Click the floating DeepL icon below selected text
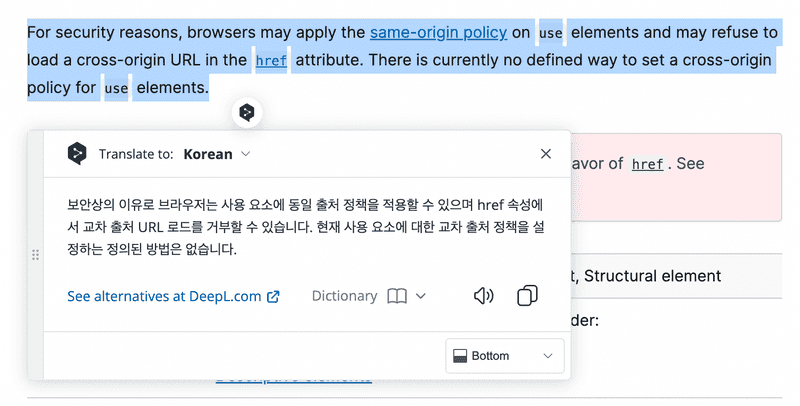 247,112
